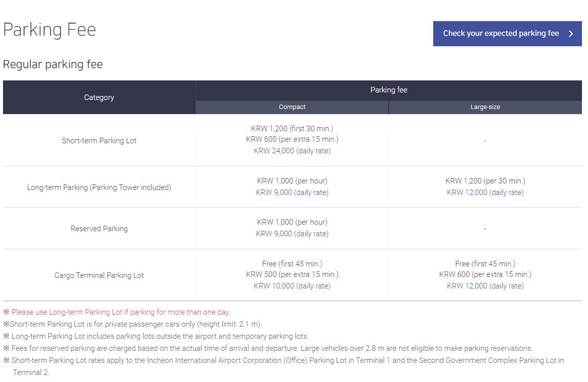Select the Category column header
588x382 pixels.
[x=99, y=98]
